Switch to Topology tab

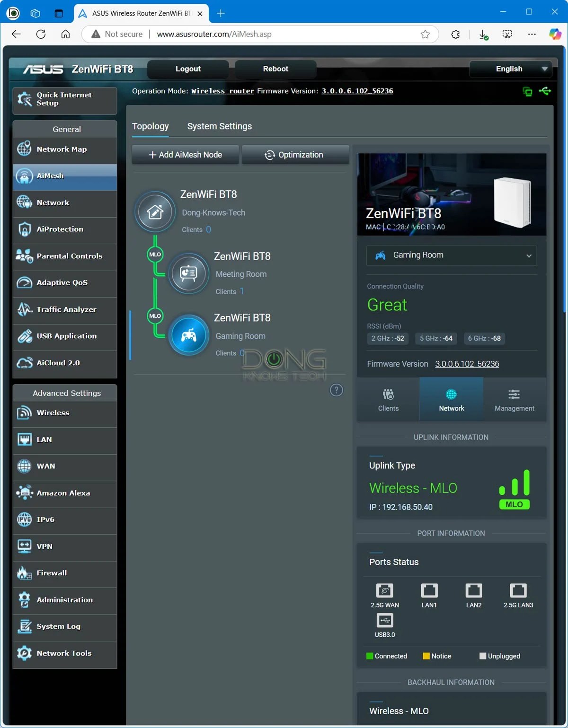coord(151,126)
